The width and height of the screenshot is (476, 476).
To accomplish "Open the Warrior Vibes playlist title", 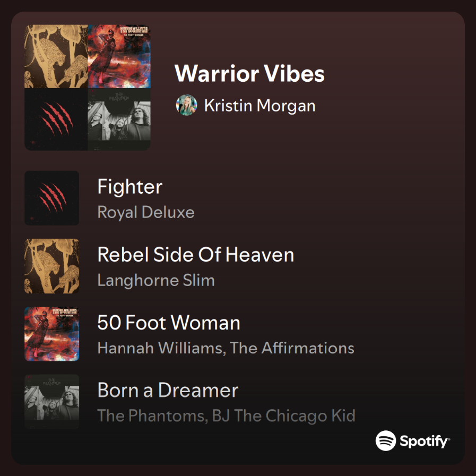I will click(249, 73).
